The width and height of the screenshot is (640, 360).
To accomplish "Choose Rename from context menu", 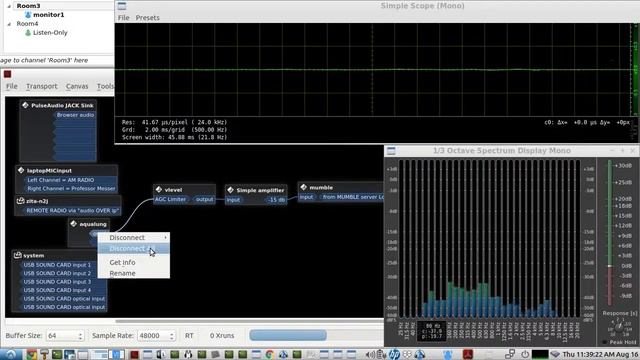I will click(x=134, y=273).
